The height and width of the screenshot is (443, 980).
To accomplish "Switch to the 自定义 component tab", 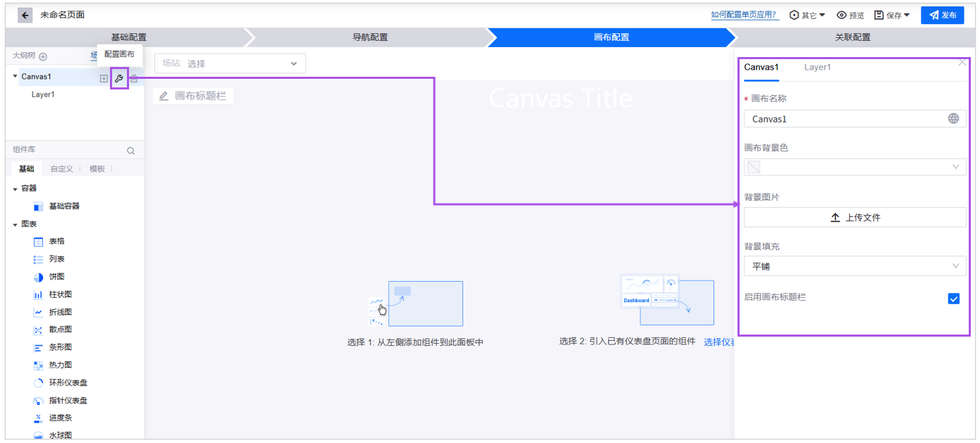I will (63, 168).
